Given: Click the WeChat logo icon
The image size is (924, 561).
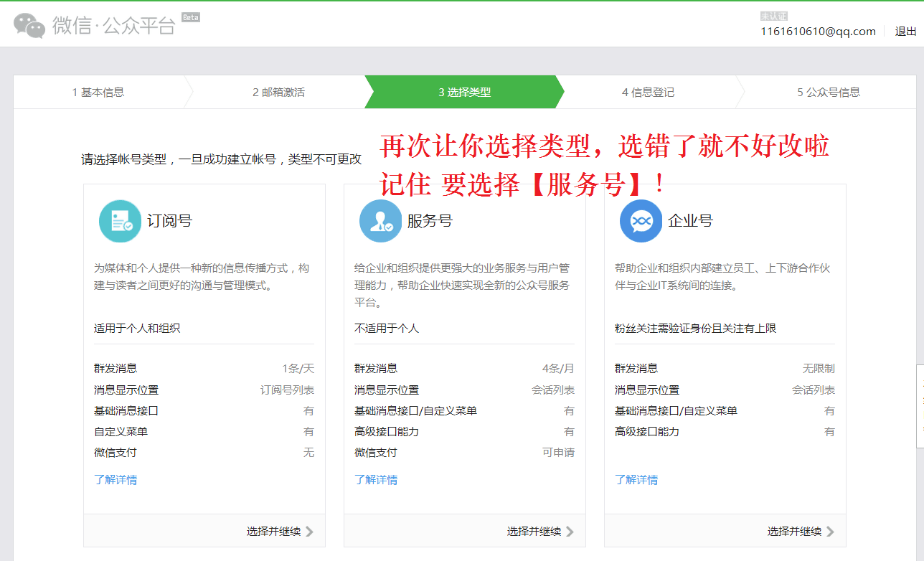Looking at the screenshot, I should click(x=29, y=26).
